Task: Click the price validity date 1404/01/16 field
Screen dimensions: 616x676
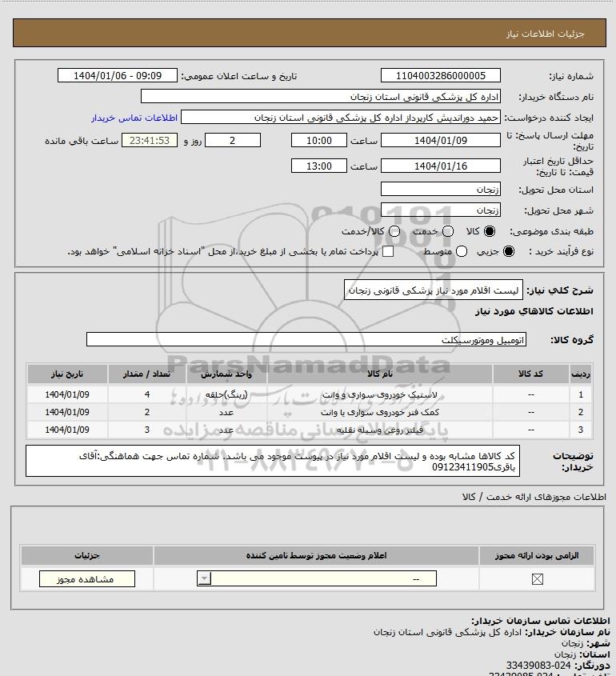Action: (441, 166)
